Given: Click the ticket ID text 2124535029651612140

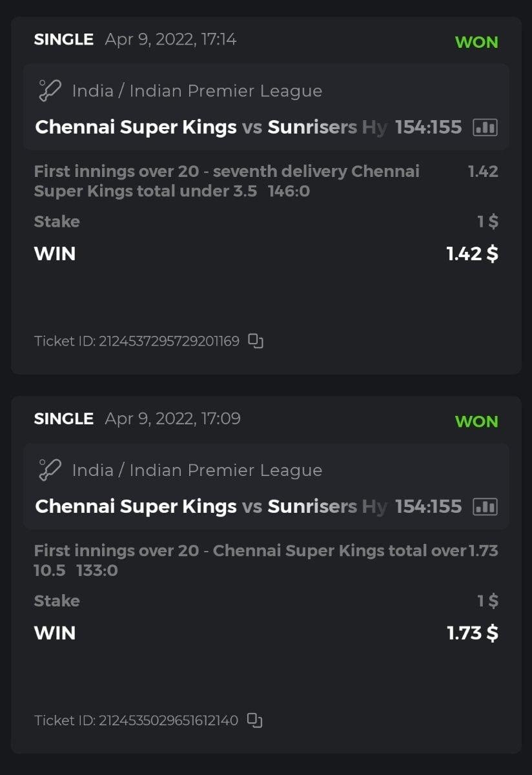Looking at the screenshot, I should pyautogui.click(x=168, y=720).
